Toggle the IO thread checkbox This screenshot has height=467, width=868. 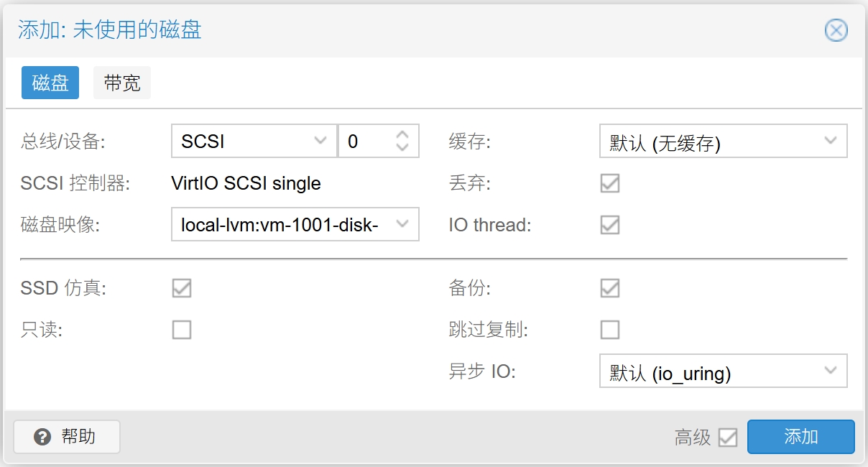610,225
